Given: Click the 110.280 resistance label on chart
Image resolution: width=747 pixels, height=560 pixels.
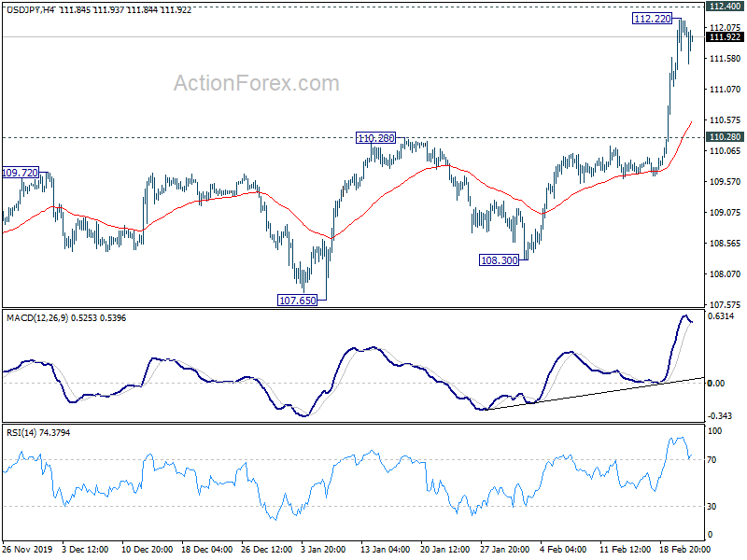Looking at the screenshot, I should pyautogui.click(x=376, y=138).
